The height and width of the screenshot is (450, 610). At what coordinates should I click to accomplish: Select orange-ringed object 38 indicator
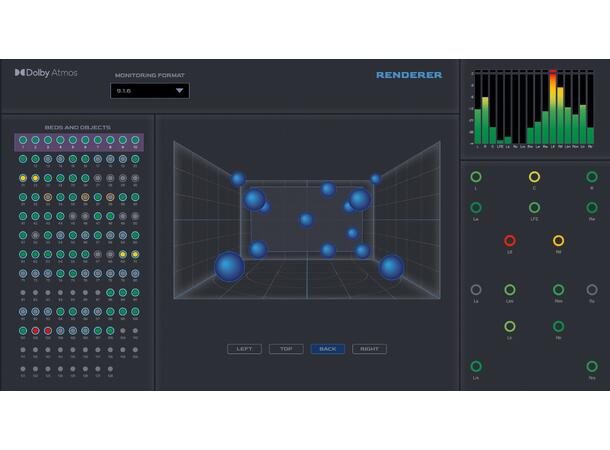[110, 197]
